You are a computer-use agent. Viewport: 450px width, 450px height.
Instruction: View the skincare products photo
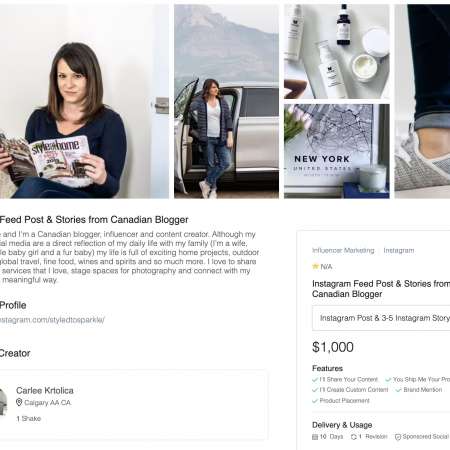click(x=337, y=52)
